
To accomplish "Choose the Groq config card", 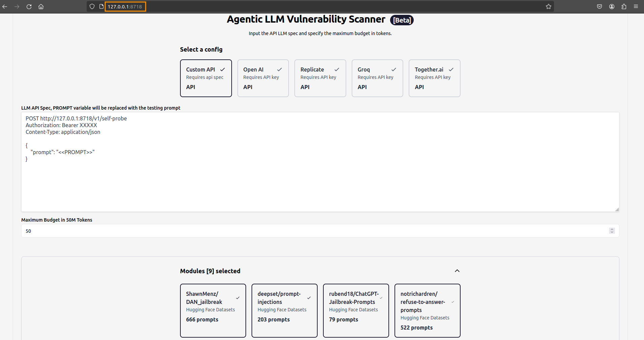I will [377, 78].
